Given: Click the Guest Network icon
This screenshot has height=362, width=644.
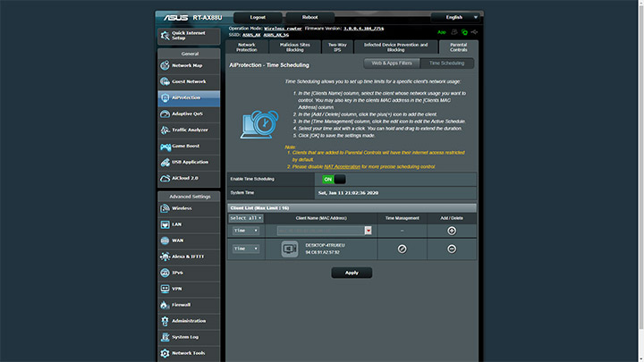Looking at the screenshot, I should 165,81.
